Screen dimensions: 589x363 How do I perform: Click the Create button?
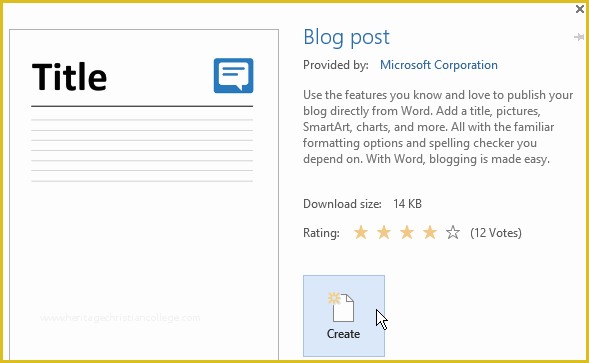(x=344, y=316)
